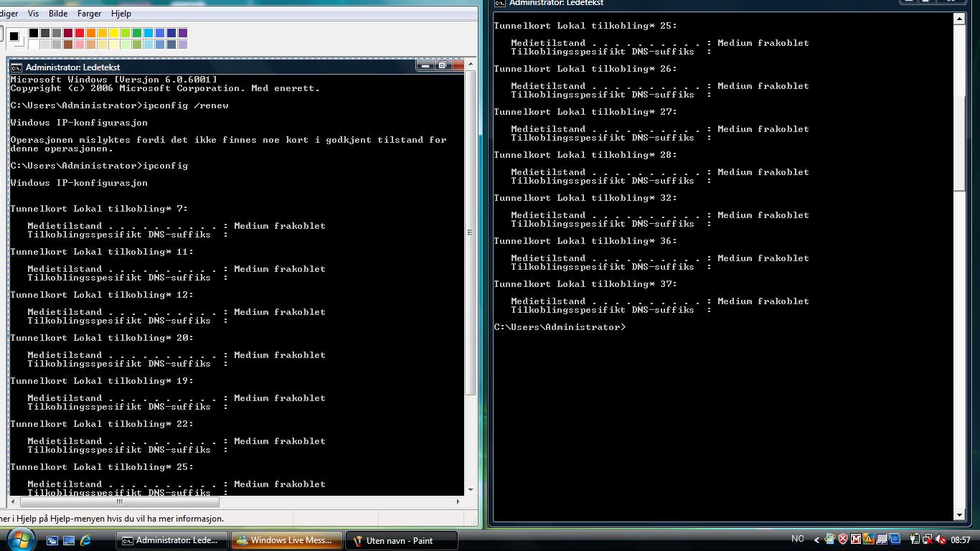Click the 08:57 system clock
Viewport: 980px width, 551px height.
pyautogui.click(x=960, y=540)
